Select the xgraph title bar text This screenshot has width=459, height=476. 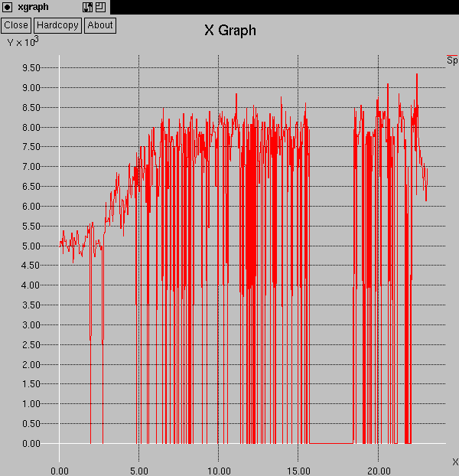coord(33,7)
